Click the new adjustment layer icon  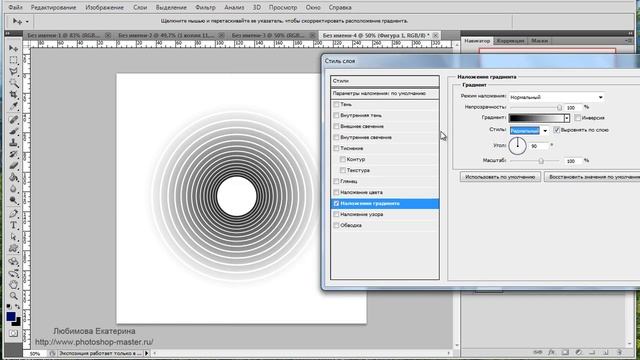pyautogui.click(x=579, y=352)
